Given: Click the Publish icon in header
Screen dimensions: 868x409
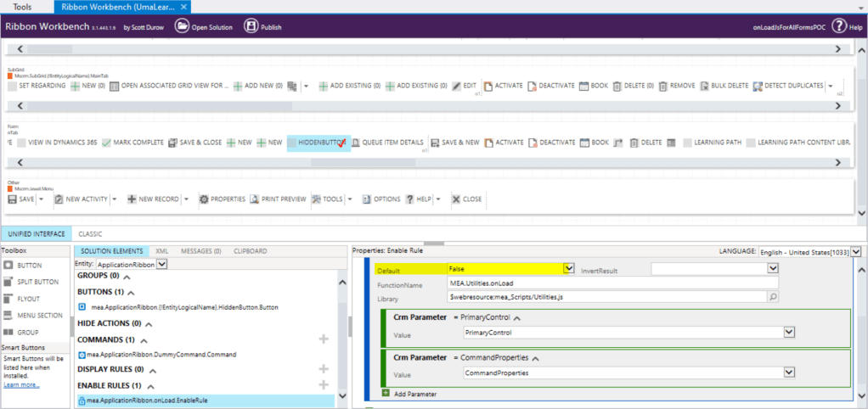Looking at the screenshot, I should (x=251, y=26).
